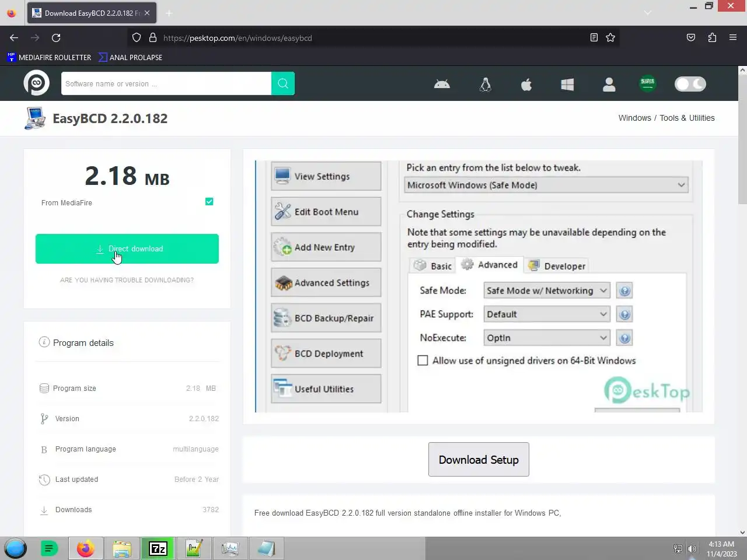Click the network tray icon
The height and width of the screenshot is (560, 747).
678,549
